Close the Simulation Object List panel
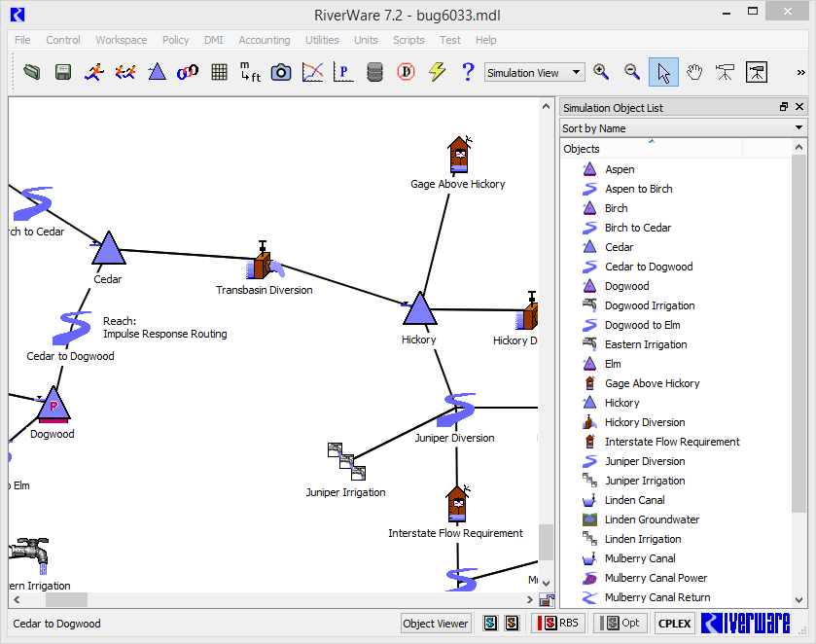Viewport: 816px width, 644px height. pyautogui.click(x=799, y=107)
